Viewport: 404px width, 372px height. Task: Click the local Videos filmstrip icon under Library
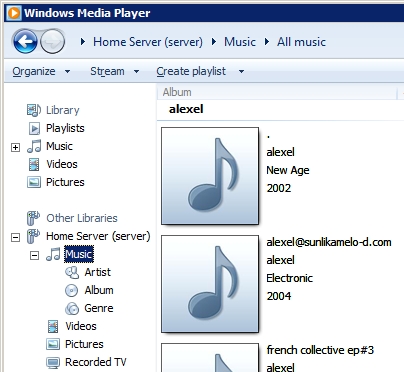34,164
